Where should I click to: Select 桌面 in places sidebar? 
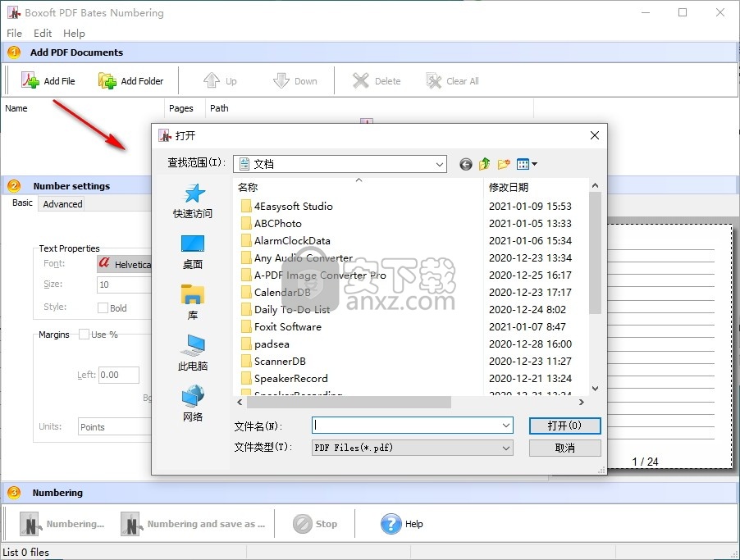(x=193, y=253)
